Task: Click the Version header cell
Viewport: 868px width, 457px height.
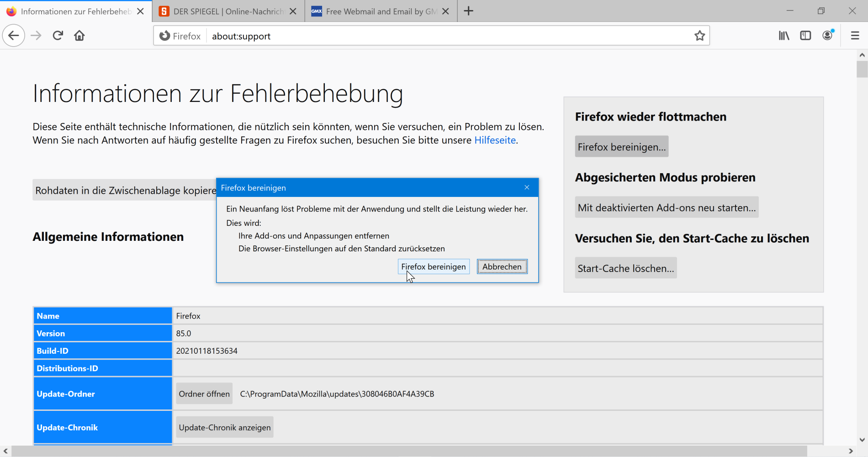Action: tap(103, 334)
